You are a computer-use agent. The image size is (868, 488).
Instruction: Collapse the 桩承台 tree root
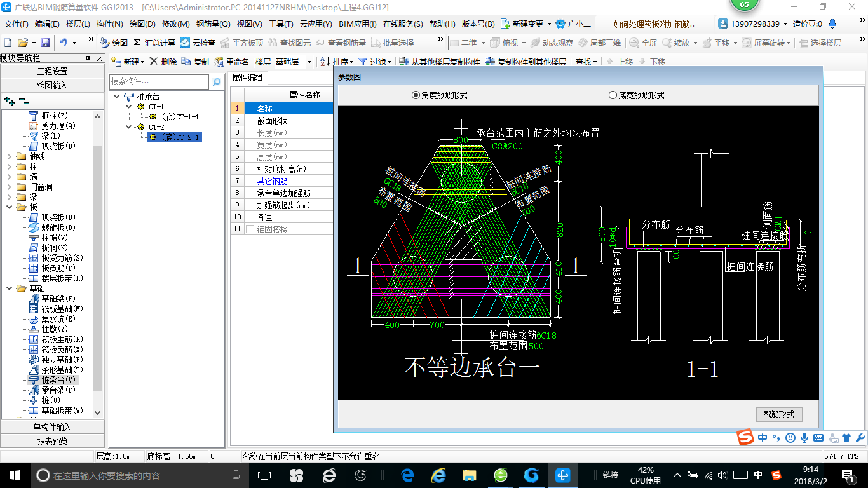point(116,97)
